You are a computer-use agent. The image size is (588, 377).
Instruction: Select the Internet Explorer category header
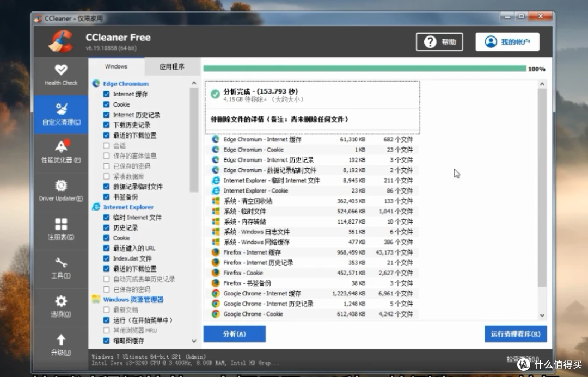coord(128,207)
